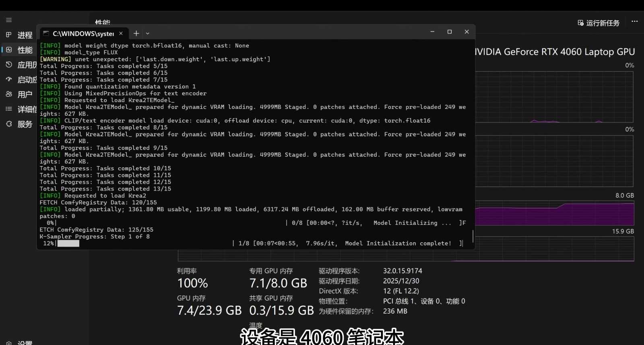
Task: Click the 性能 (Performance) icon in sidebar
Action: point(9,50)
